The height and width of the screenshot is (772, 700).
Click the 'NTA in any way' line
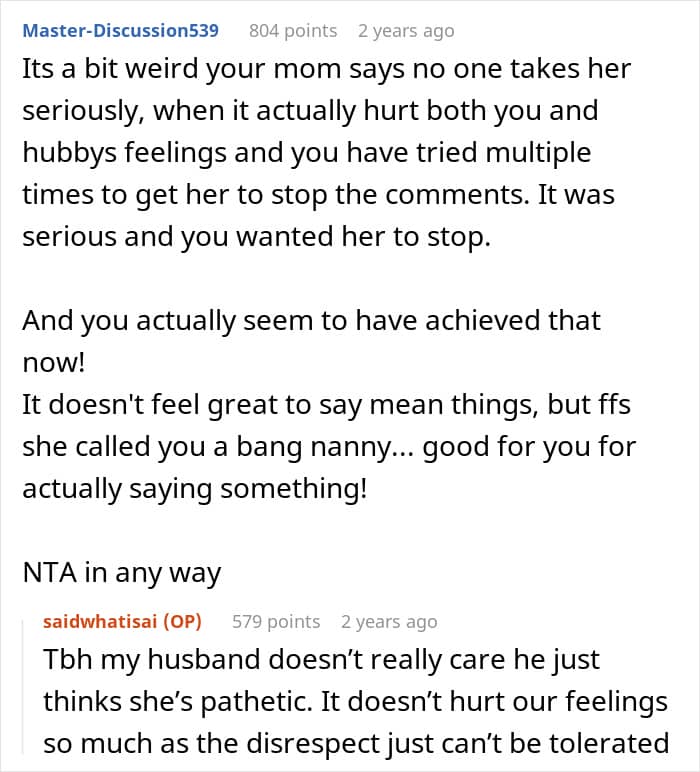pos(121,571)
